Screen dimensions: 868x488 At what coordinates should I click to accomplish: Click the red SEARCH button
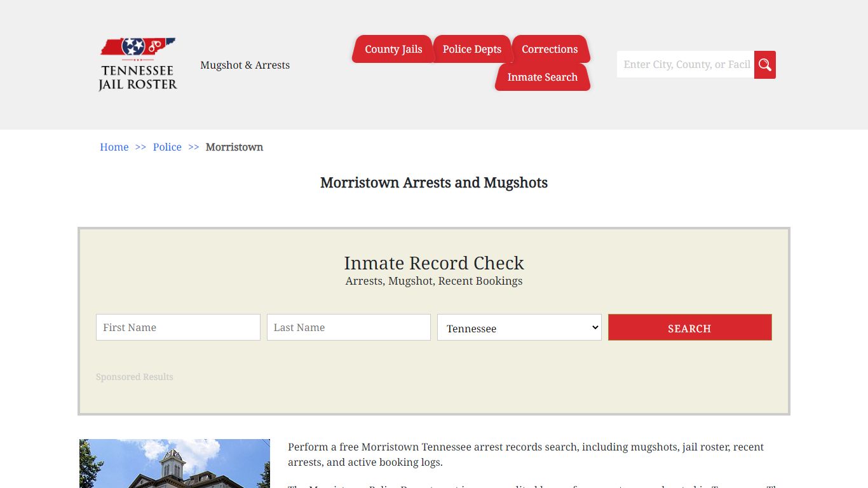tap(690, 327)
